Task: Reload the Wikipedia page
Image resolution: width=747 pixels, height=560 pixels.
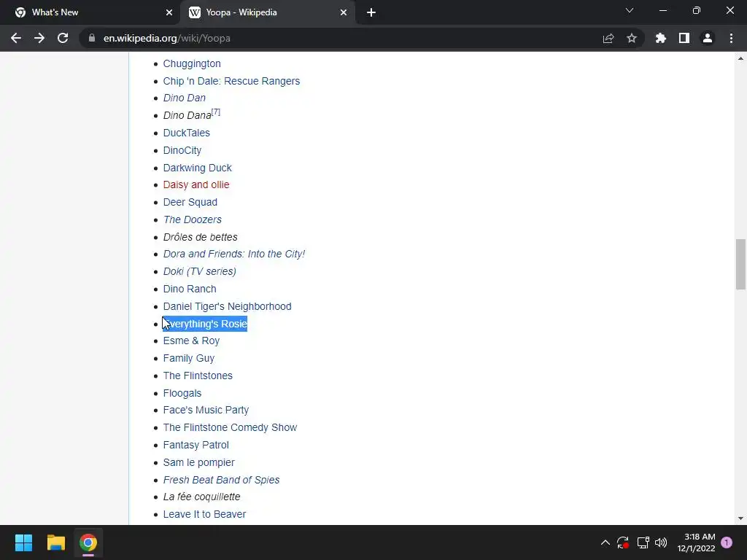Action: coord(63,38)
